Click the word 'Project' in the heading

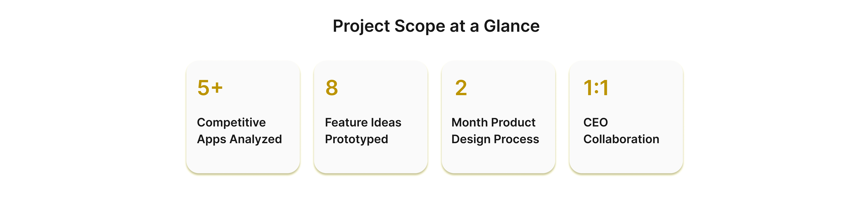coord(361,26)
